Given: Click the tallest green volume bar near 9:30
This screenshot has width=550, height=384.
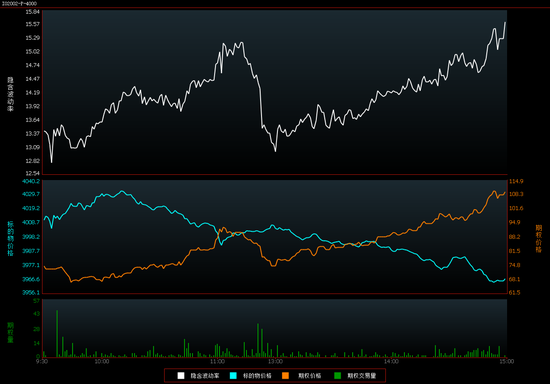Looking at the screenshot, I should coord(57,334).
